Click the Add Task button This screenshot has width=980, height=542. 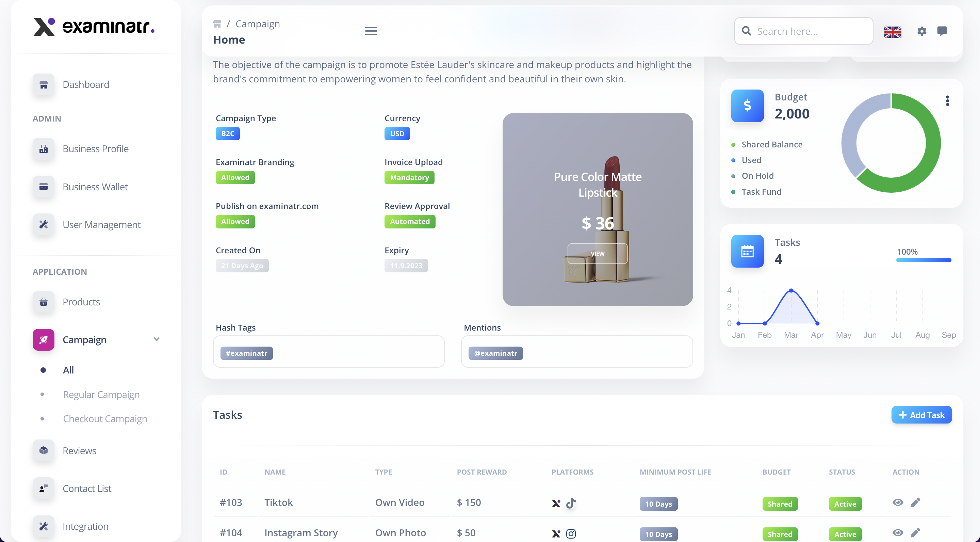(921, 415)
